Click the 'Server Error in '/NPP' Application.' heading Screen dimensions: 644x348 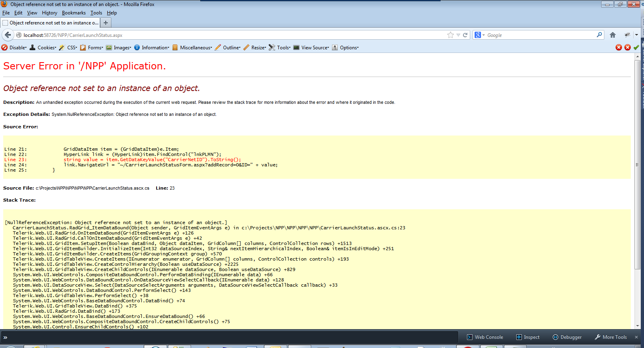tap(85, 66)
